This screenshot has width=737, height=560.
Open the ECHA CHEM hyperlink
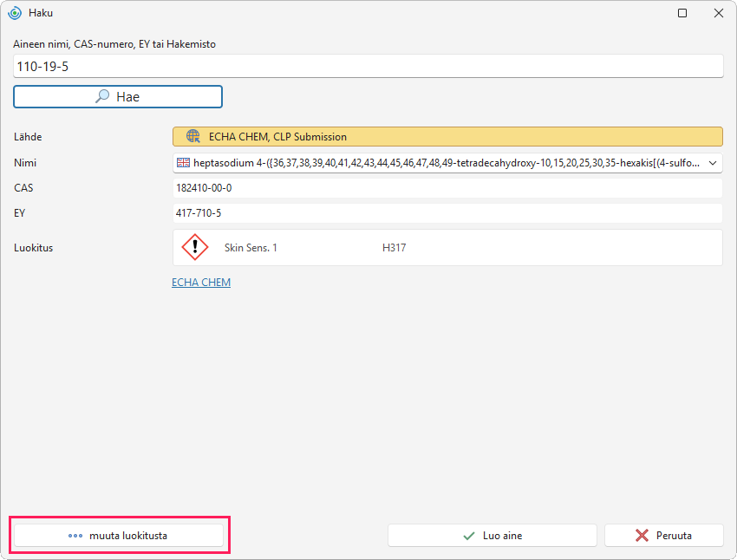point(201,283)
